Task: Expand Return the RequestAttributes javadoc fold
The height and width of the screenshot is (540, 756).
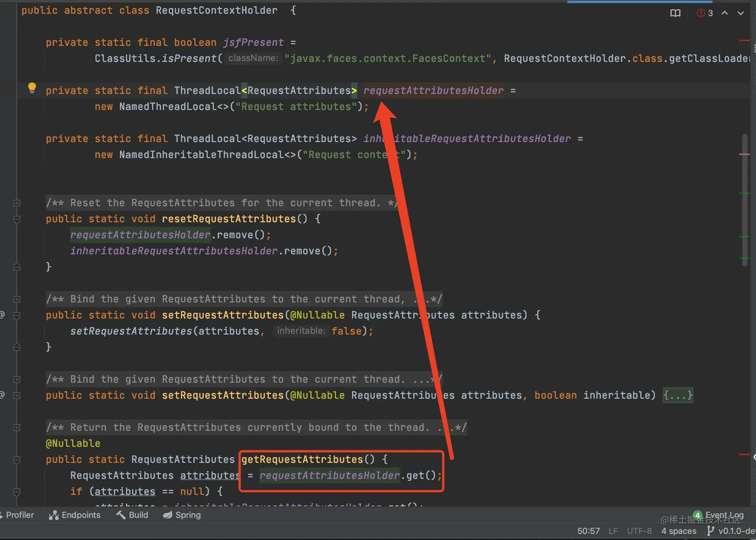Action: click(x=16, y=427)
